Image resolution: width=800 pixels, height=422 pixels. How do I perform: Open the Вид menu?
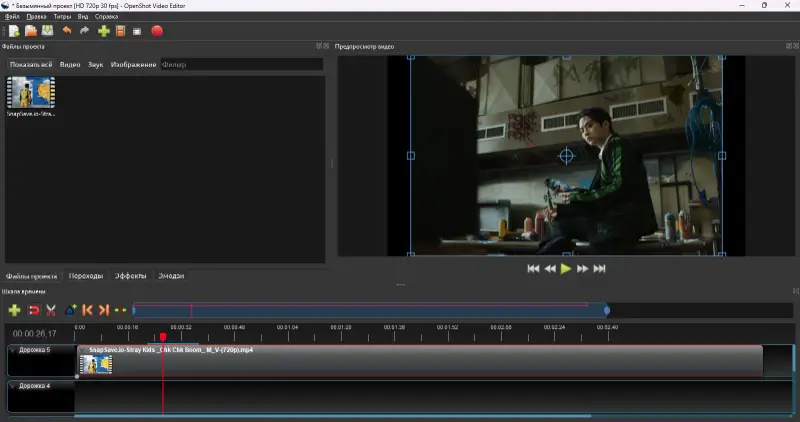tap(83, 16)
